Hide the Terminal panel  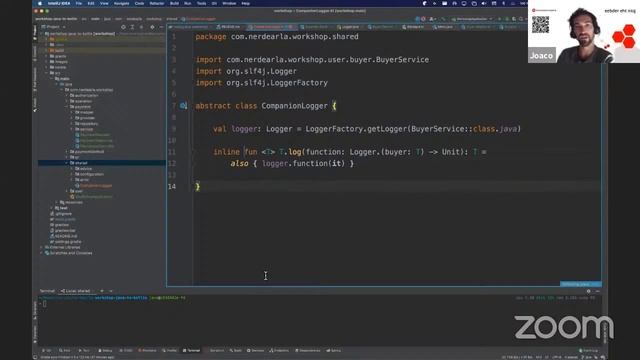598,291
